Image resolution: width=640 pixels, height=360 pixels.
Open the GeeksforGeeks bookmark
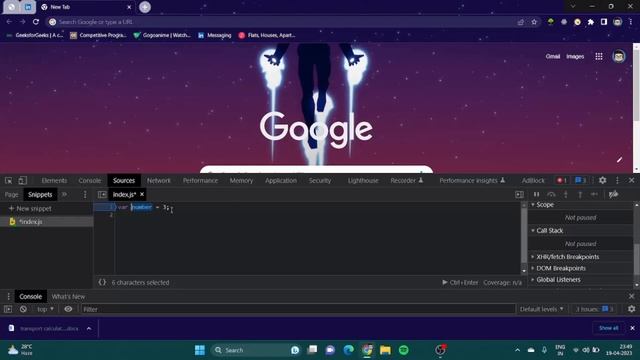(35, 36)
